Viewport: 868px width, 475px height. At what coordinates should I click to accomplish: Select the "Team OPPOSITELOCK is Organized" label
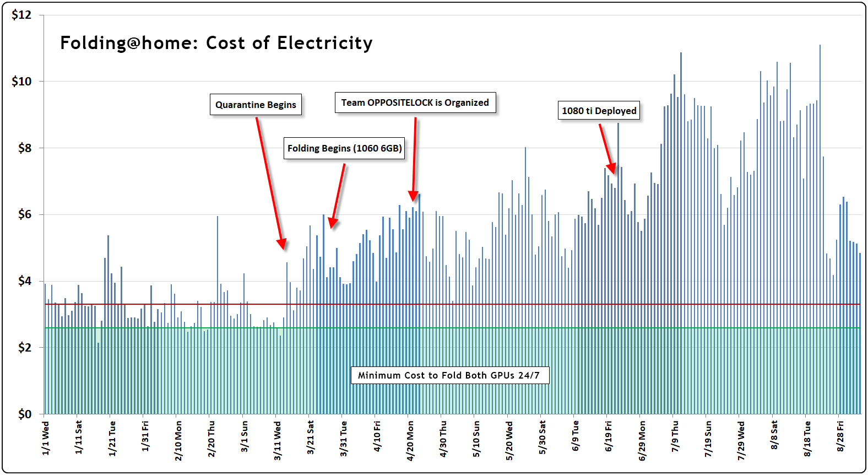click(415, 102)
